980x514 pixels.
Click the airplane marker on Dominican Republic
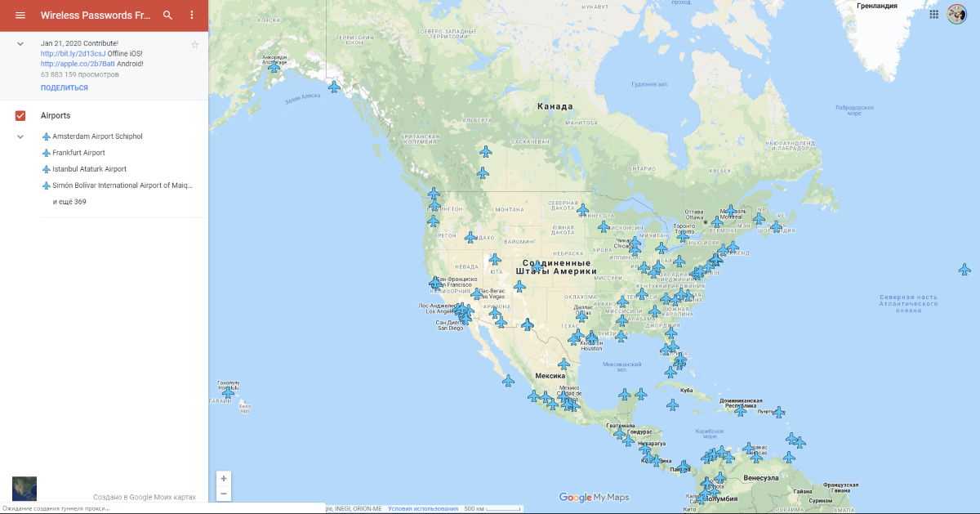click(x=740, y=409)
